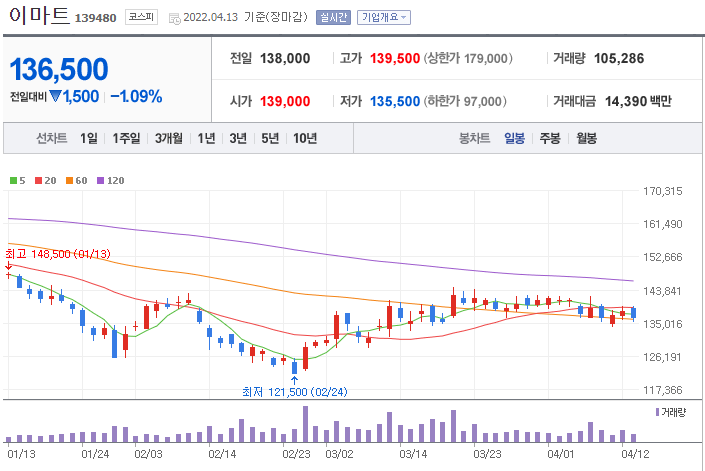
Task: Click the tallest volume bar near 02/23
Action: (305, 424)
